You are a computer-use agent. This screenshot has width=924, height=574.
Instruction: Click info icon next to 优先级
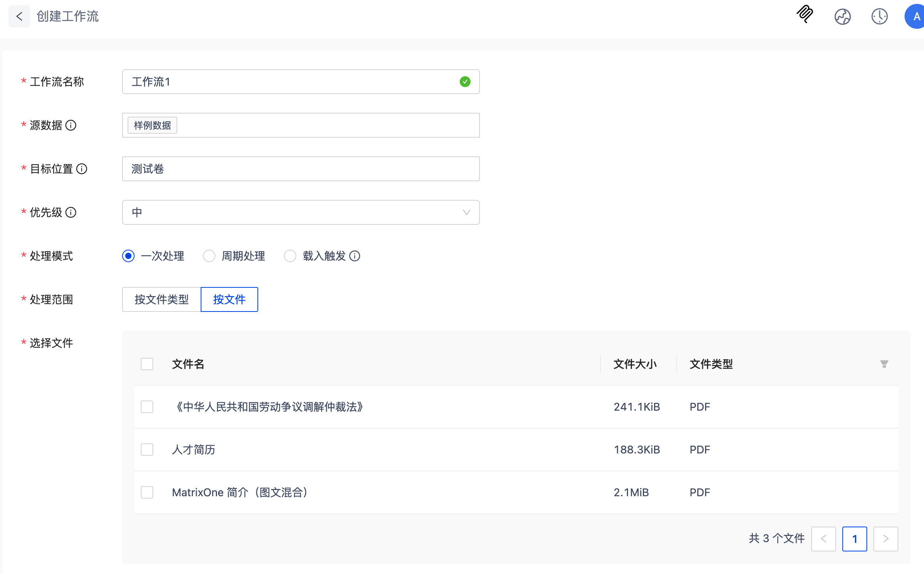(x=71, y=212)
